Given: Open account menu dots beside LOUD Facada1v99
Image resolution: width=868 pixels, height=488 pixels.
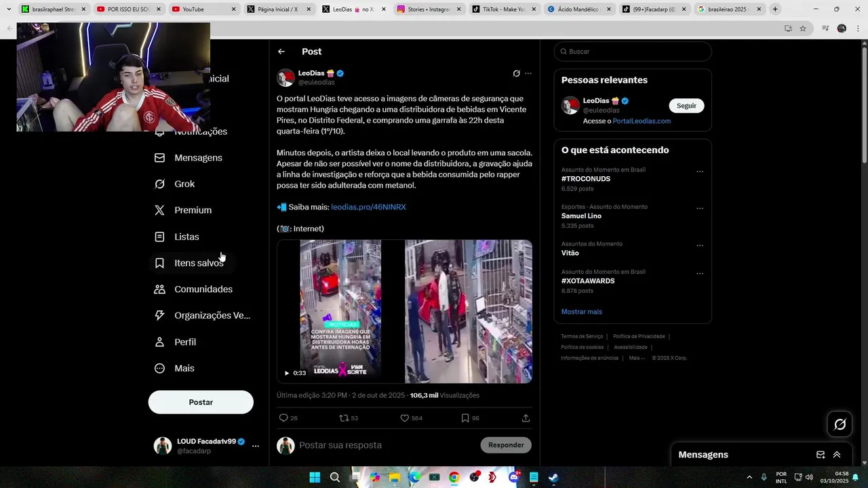Looking at the screenshot, I should (x=256, y=446).
